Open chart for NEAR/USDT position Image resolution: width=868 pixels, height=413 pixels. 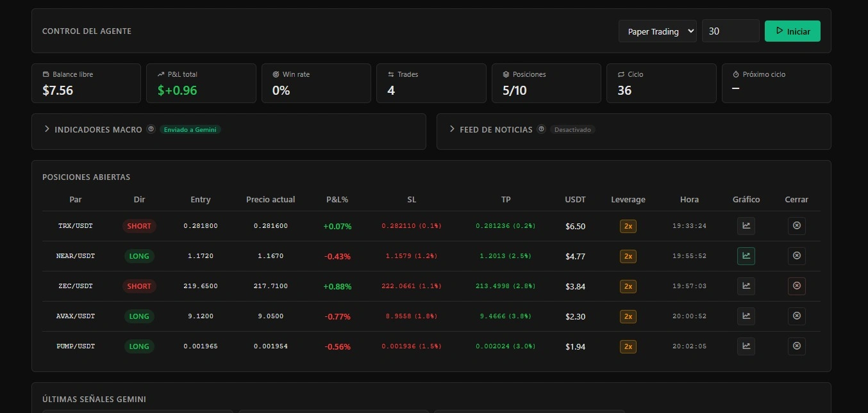click(746, 256)
